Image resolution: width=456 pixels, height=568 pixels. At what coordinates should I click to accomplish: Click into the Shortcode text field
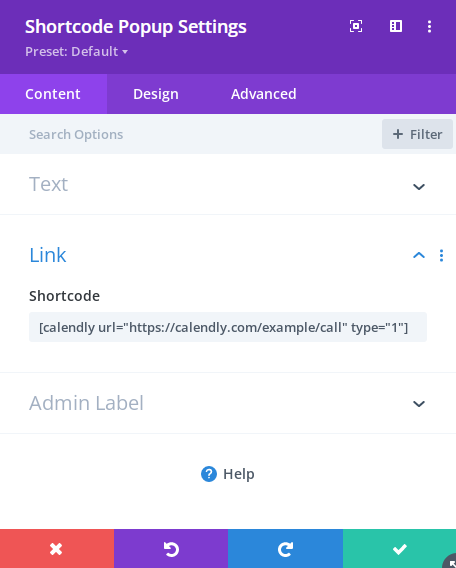tap(228, 327)
